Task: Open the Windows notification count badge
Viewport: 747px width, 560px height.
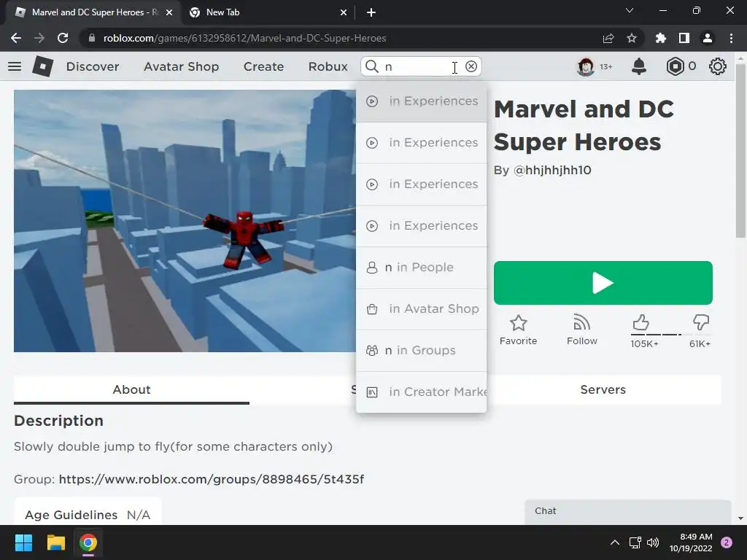Action: pyautogui.click(x=727, y=542)
